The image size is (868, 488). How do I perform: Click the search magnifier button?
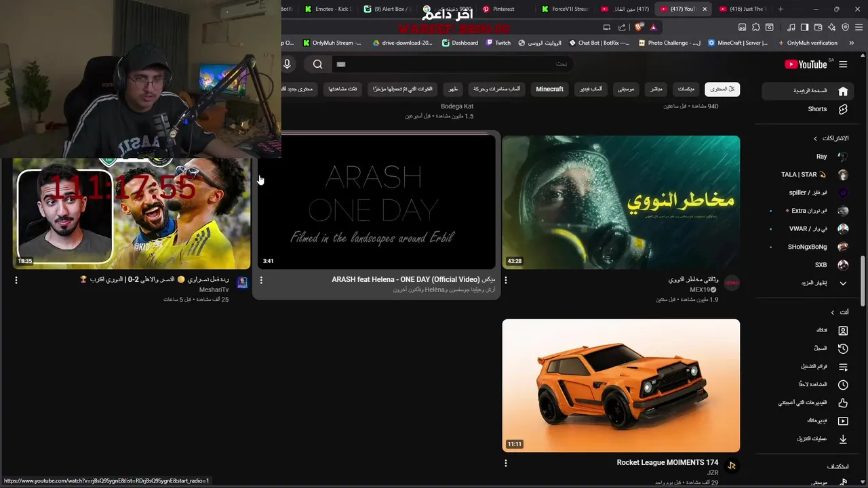tap(317, 64)
